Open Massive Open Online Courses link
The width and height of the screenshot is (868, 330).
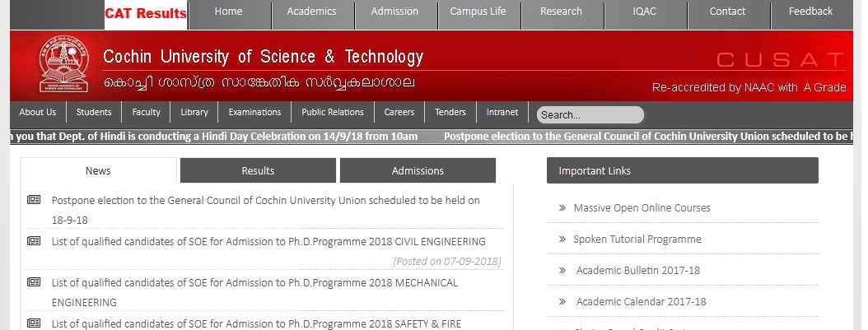pyautogui.click(x=642, y=208)
